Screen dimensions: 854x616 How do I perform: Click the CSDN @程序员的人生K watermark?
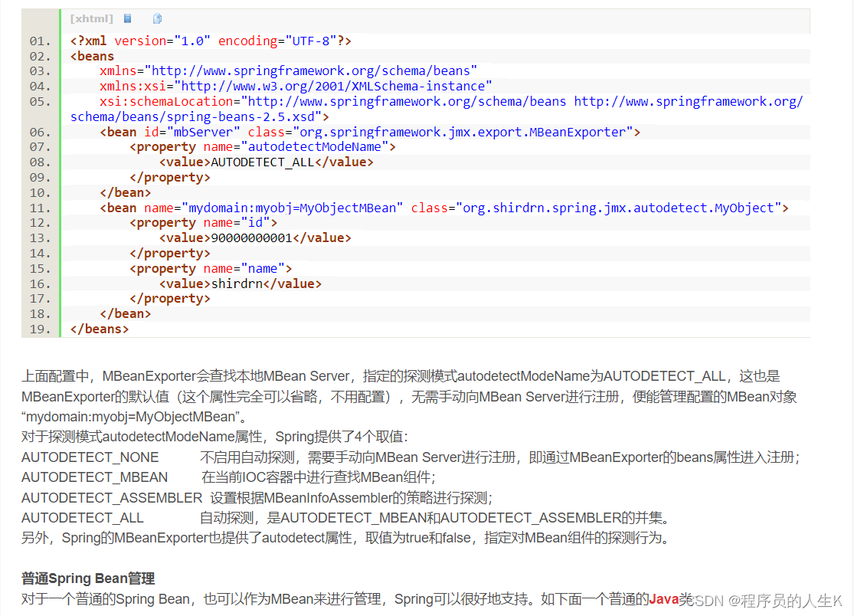766,601
